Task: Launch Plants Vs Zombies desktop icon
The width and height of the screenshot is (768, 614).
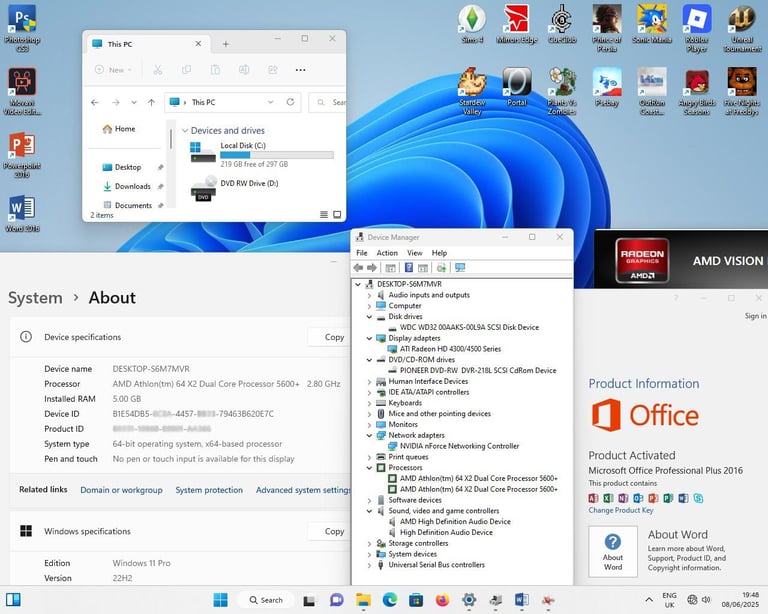Action: (562, 91)
